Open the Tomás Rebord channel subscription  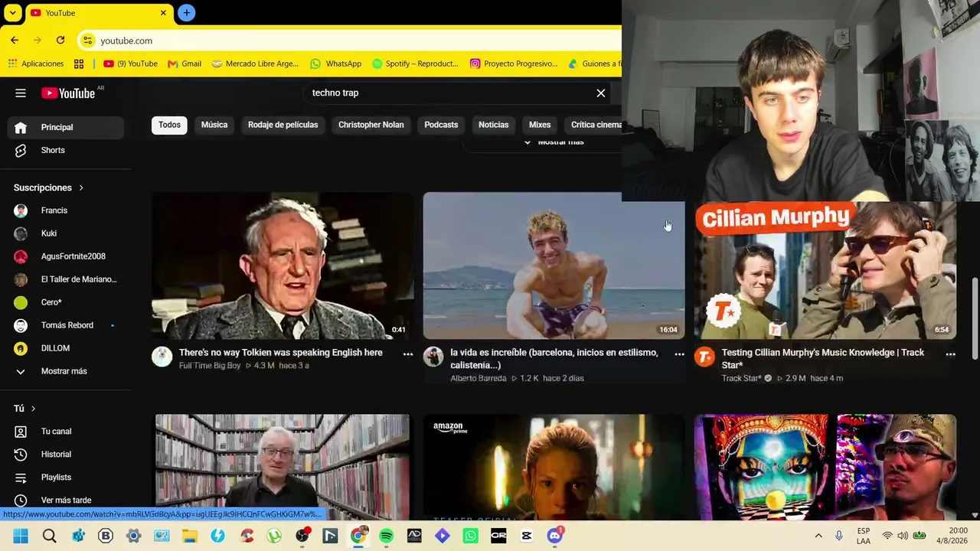(65, 325)
